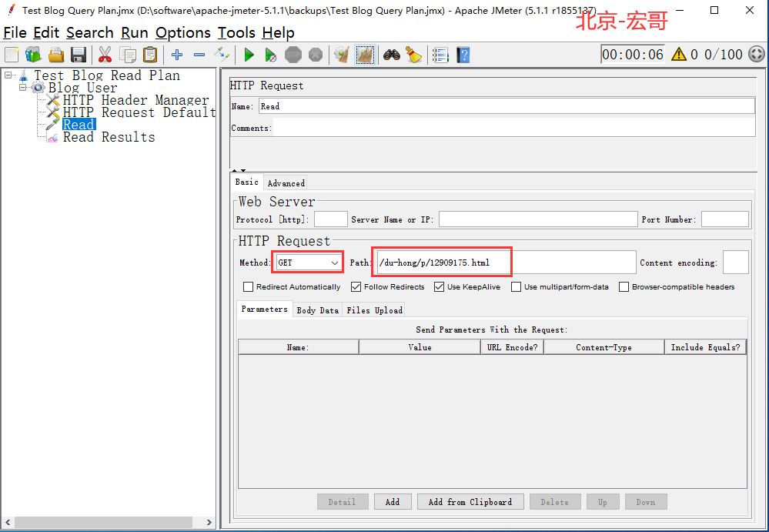769x532 pixels.
Task: Click the Paste clipboard icon
Action: [x=151, y=55]
